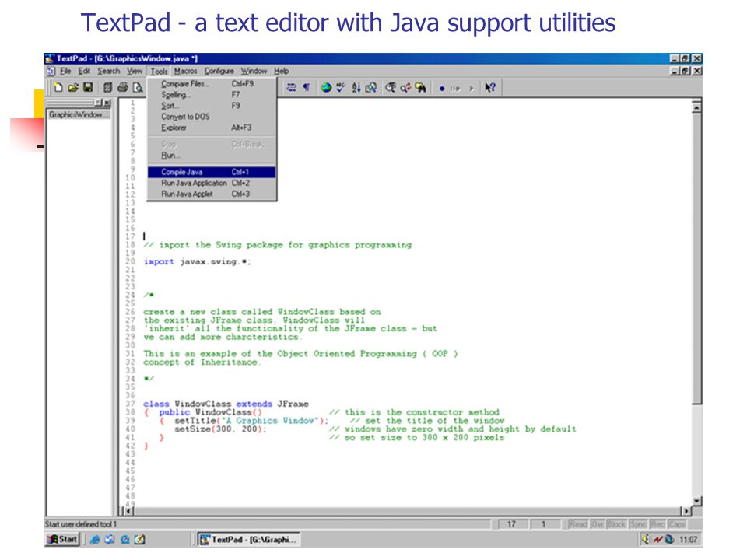Click the Windows Start button
The width and height of the screenshot is (747, 560).
[62, 539]
